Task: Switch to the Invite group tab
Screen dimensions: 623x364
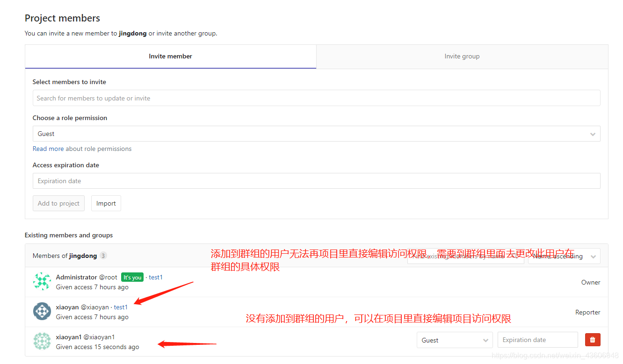Action: pos(462,57)
